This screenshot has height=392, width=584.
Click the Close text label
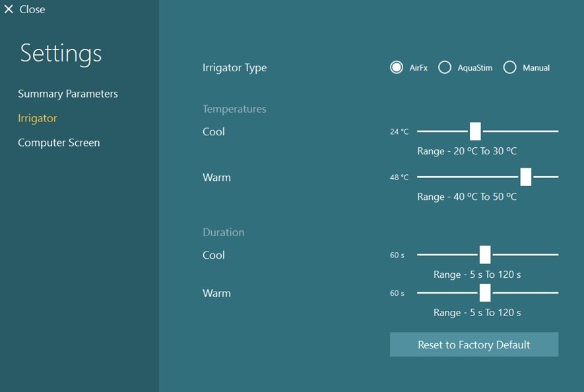coord(32,10)
